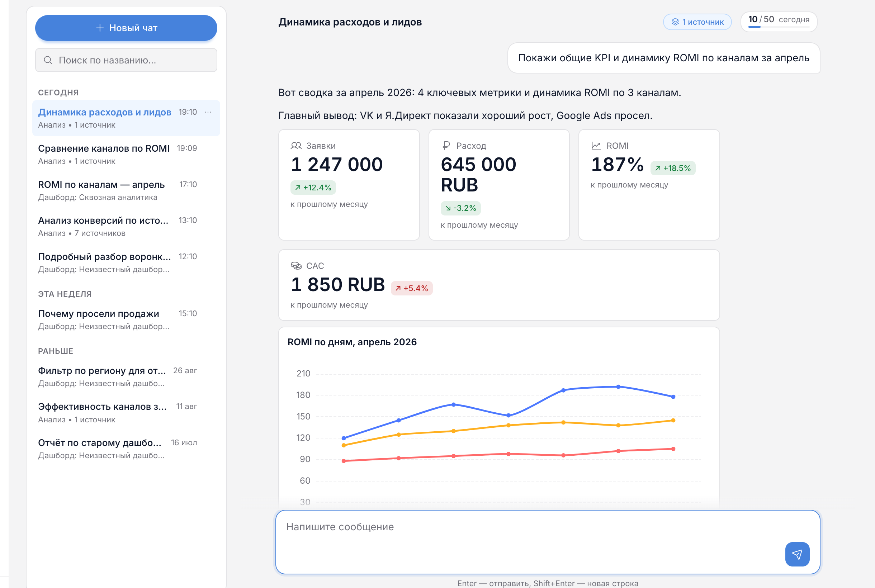The image size is (875, 588).
Task: Click the search magnifier icon in sidebar
Action: point(48,60)
